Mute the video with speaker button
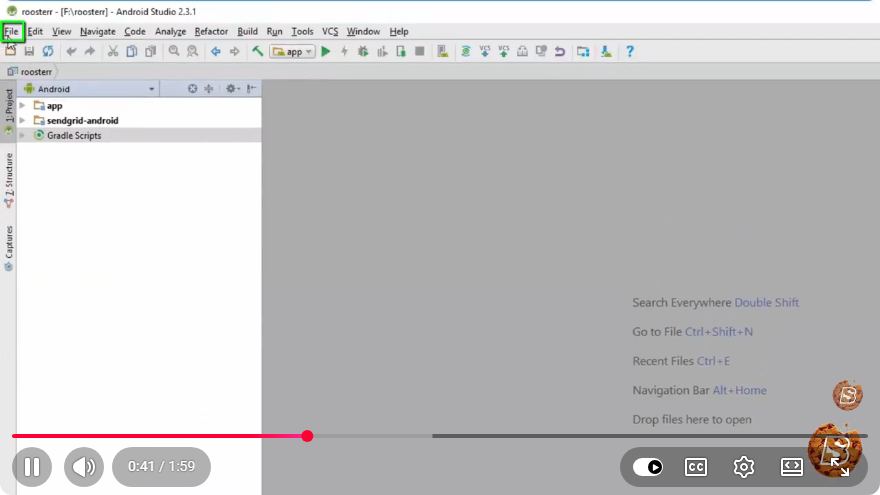The image size is (880, 495). [84, 467]
